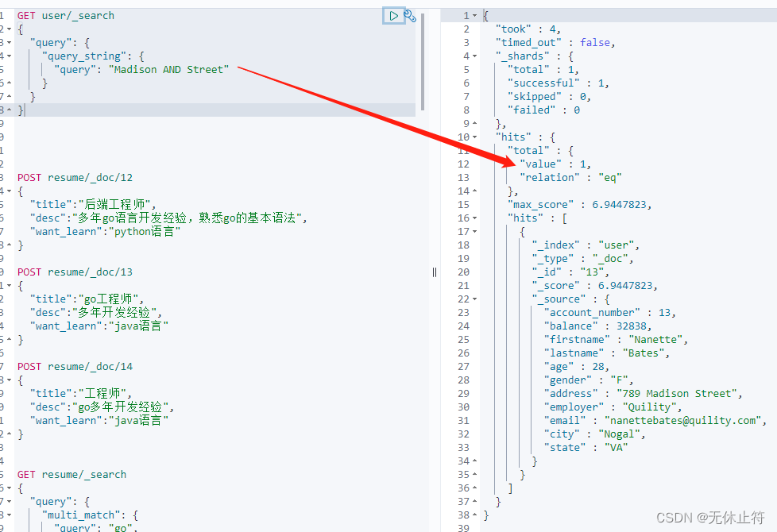
Task: Click the "GET user/_search" request line
Action: 66,16
